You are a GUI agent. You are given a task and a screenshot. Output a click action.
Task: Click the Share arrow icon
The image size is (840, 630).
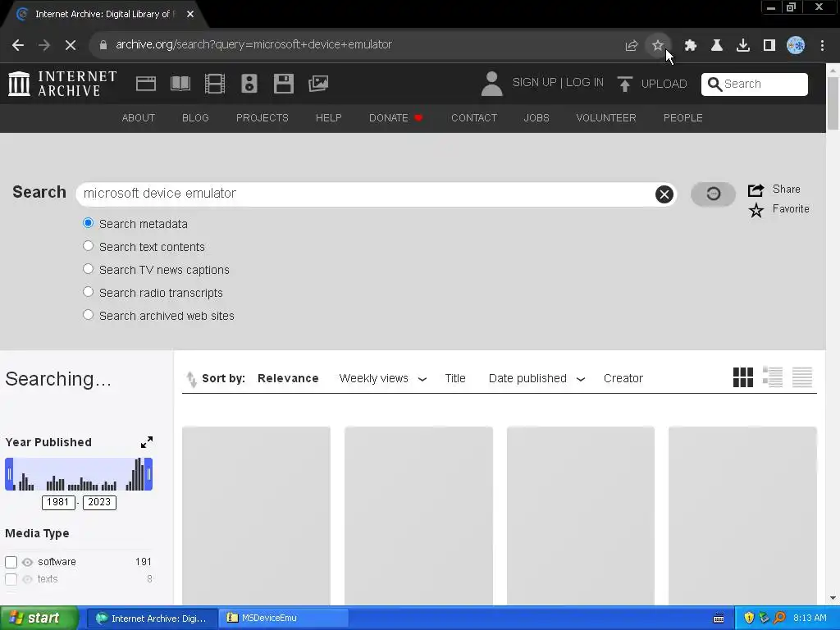coord(756,189)
